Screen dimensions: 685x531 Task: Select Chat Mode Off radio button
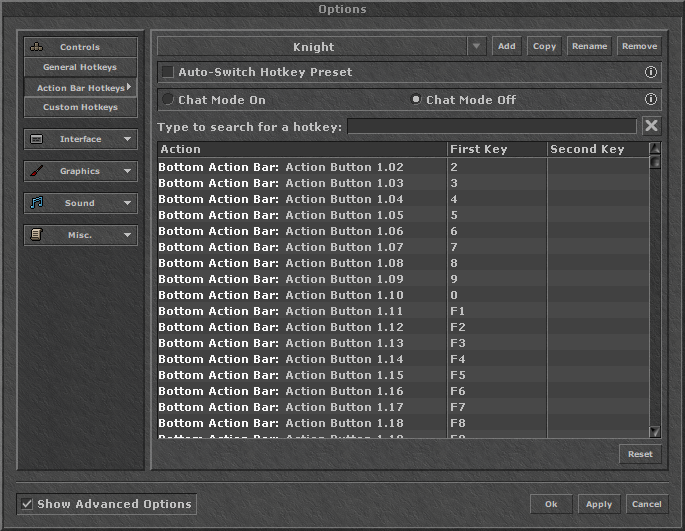tap(416, 100)
